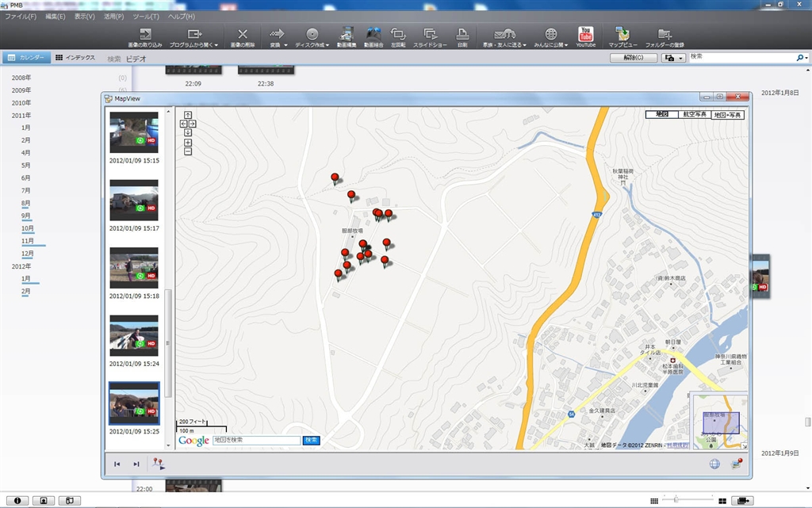Screen dimensions: 812x508
Task: Zoom in the map with plus button
Action: point(188,143)
